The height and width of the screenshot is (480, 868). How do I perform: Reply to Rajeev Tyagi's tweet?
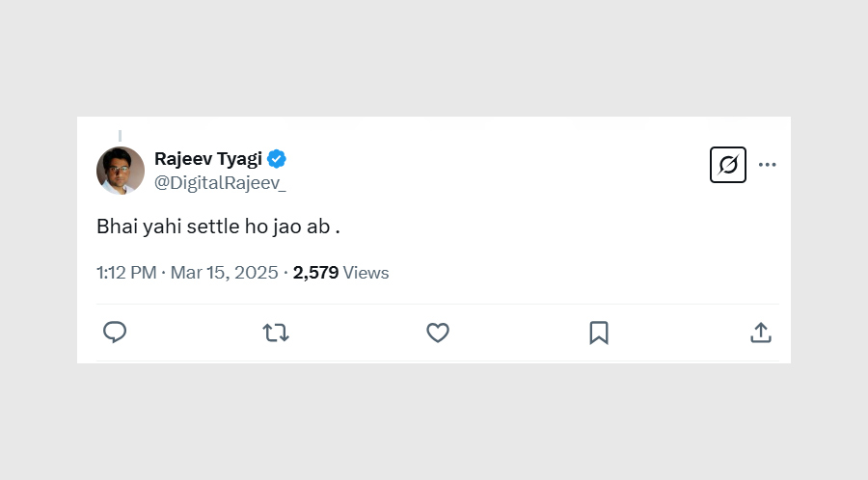click(115, 333)
